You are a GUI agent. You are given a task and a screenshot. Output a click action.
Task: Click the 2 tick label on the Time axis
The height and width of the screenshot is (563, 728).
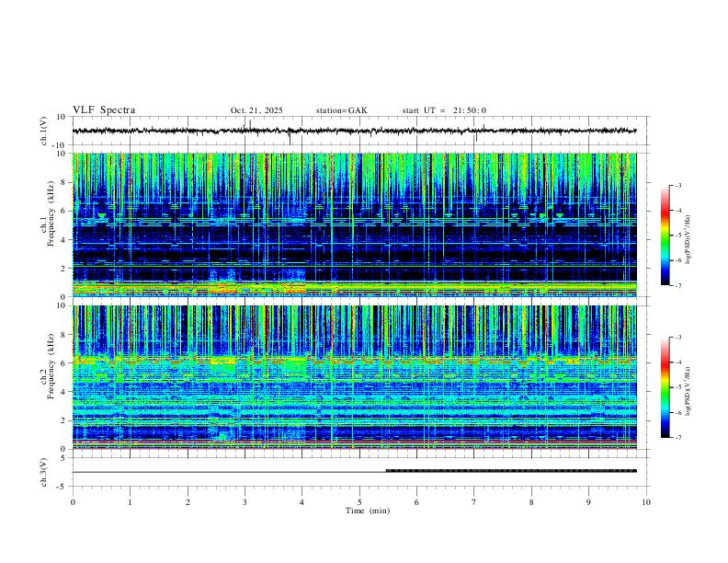[188, 502]
